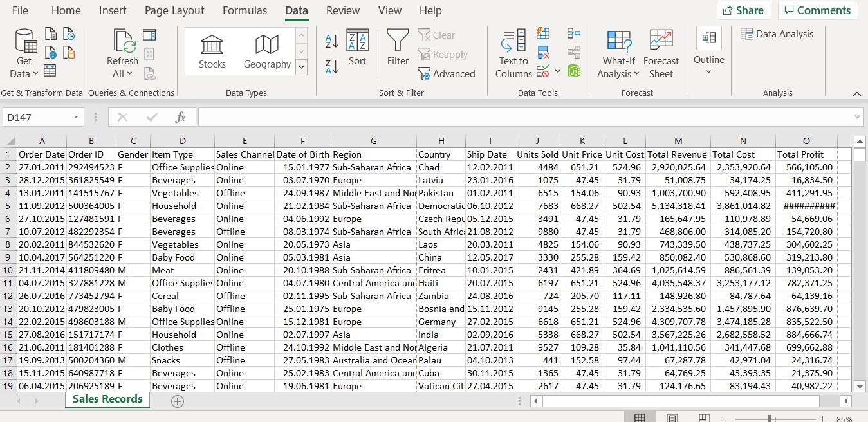The height and width of the screenshot is (422, 868).
Task: Select the Sales Records sheet tab
Action: pos(107,399)
